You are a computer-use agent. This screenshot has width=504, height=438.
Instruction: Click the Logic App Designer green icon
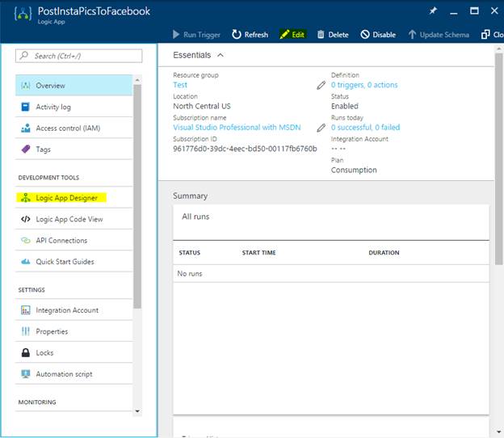coord(25,198)
